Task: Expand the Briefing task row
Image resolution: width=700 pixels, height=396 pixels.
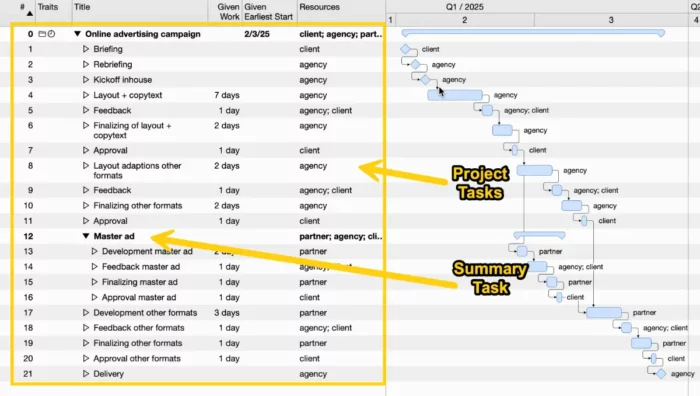Action: [x=86, y=49]
